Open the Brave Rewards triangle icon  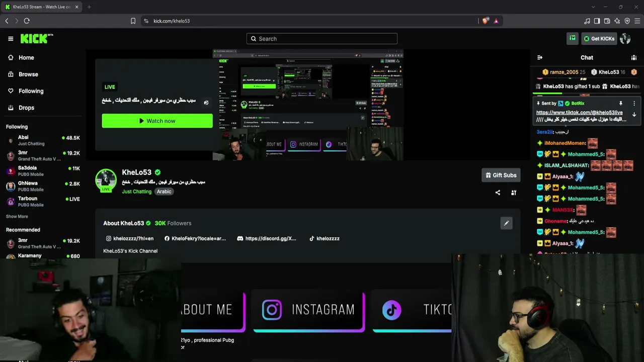click(496, 21)
